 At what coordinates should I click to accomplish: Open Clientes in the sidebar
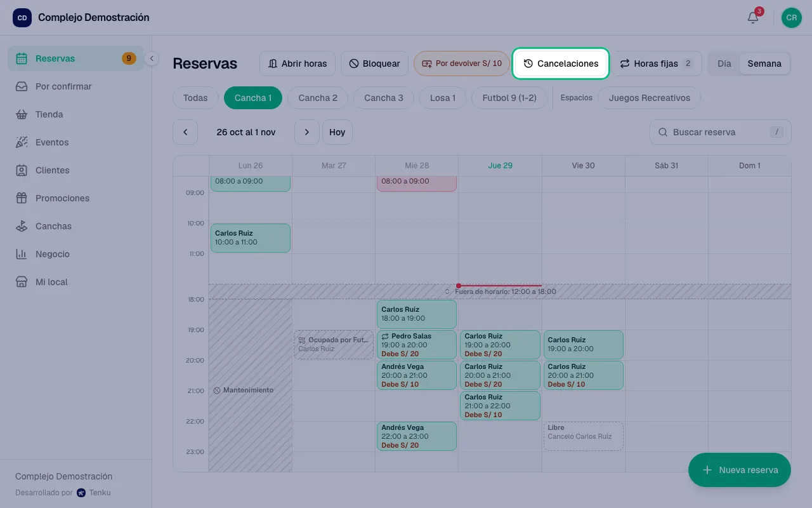pyautogui.click(x=75, y=170)
